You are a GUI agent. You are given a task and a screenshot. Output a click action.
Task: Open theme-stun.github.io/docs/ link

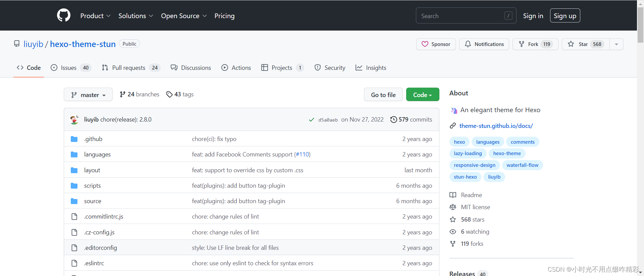coord(496,126)
